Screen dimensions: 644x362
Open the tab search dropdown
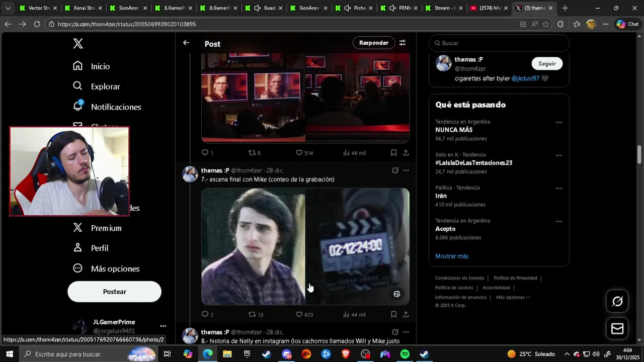pos(8,8)
